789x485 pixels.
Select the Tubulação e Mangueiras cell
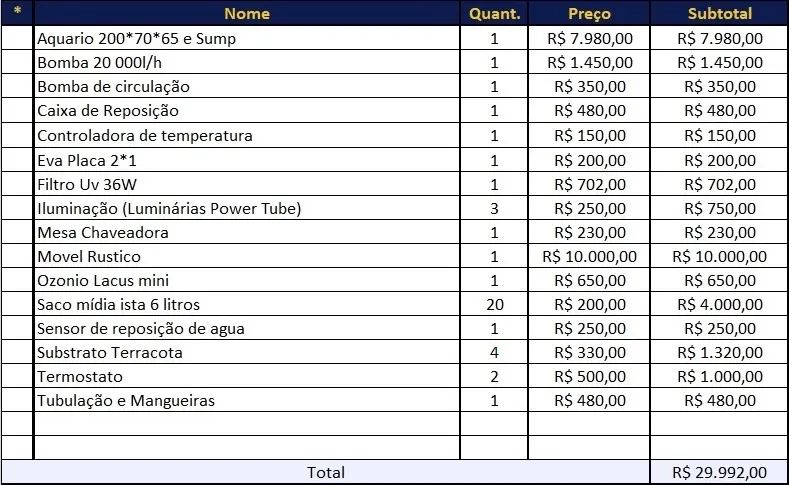pyautogui.click(x=247, y=400)
